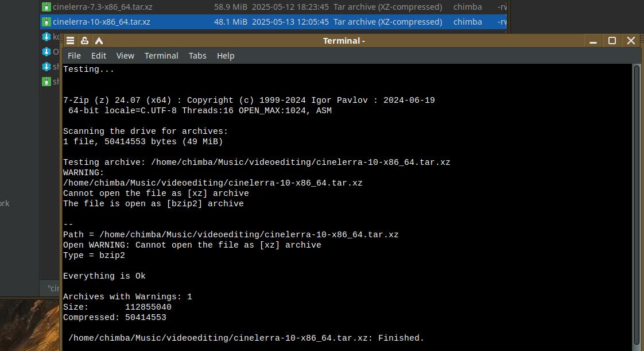Click the green archive icon on the last hidden row
Viewport: 644px width, 351px height.
46,82
